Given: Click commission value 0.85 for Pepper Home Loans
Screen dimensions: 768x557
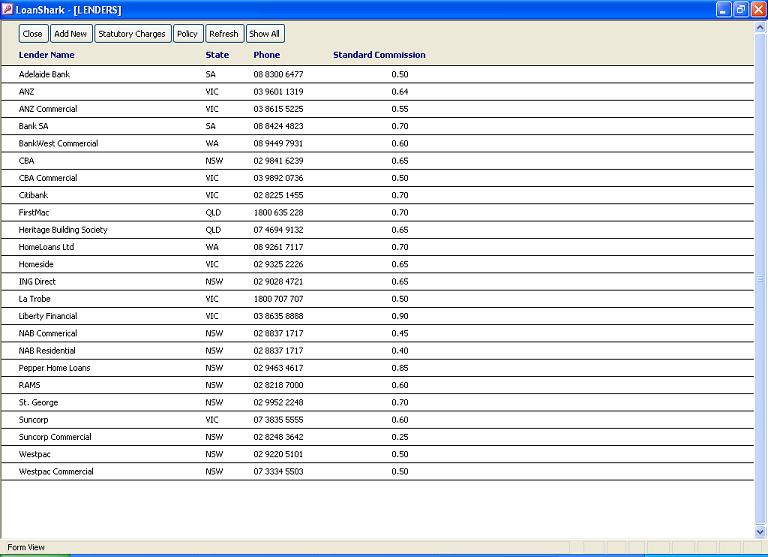Looking at the screenshot, I should (x=400, y=368).
